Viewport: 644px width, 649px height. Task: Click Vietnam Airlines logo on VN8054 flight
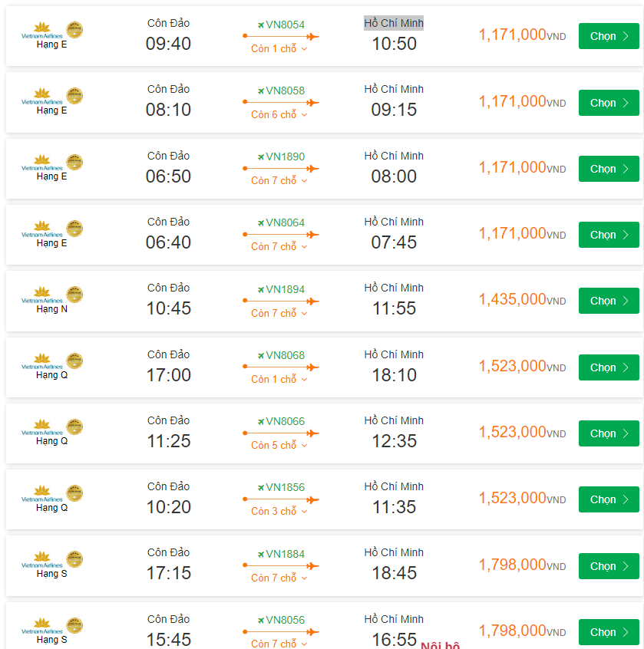click(x=42, y=31)
